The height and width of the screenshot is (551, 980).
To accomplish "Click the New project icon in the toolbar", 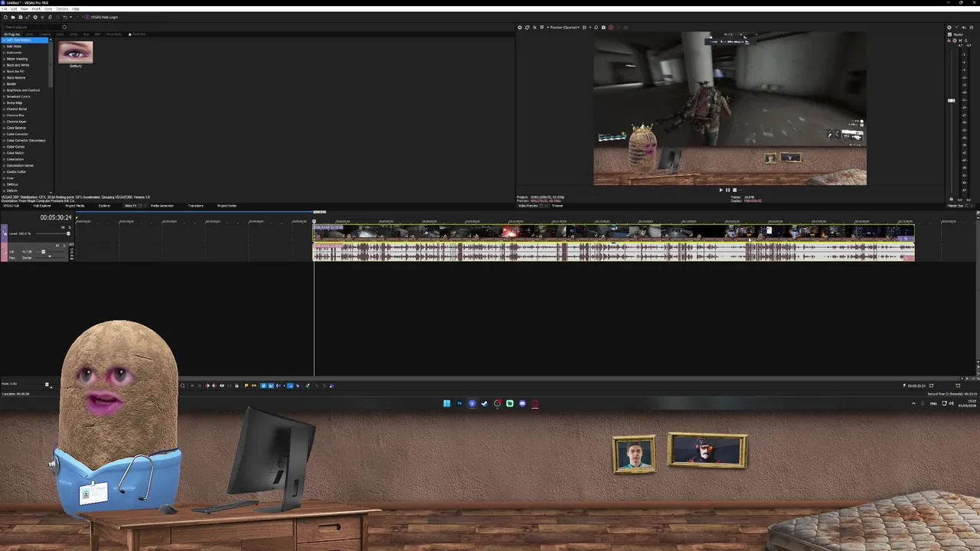I will [5, 17].
